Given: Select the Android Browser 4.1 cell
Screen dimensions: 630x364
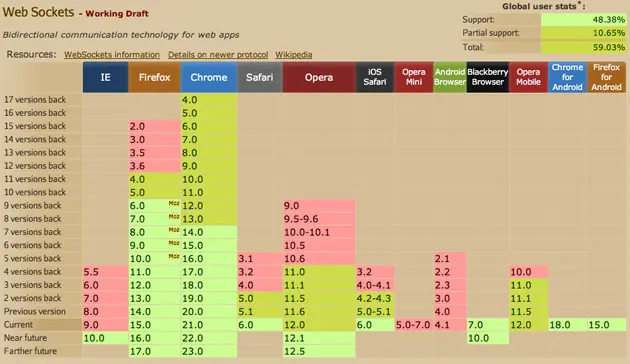Looking at the screenshot, I should click(450, 325).
